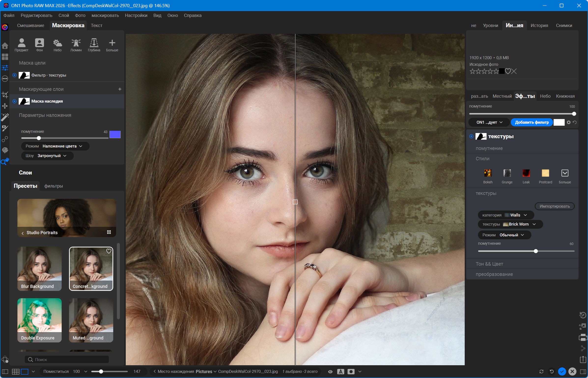Toggle the left panel visibility icon at bottom-left
The width and height of the screenshot is (588, 378).
[5, 372]
